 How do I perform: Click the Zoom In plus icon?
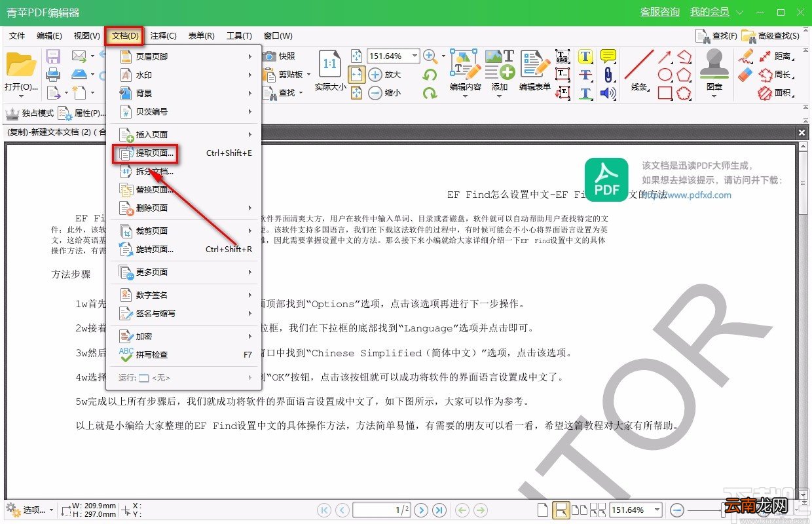coord(376,75)
